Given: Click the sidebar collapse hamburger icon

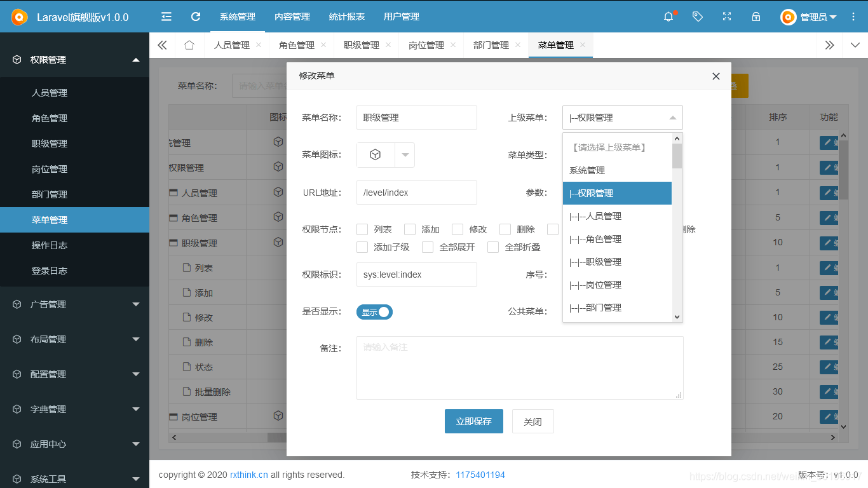Looking at the screenshot, I should [166, 17].
